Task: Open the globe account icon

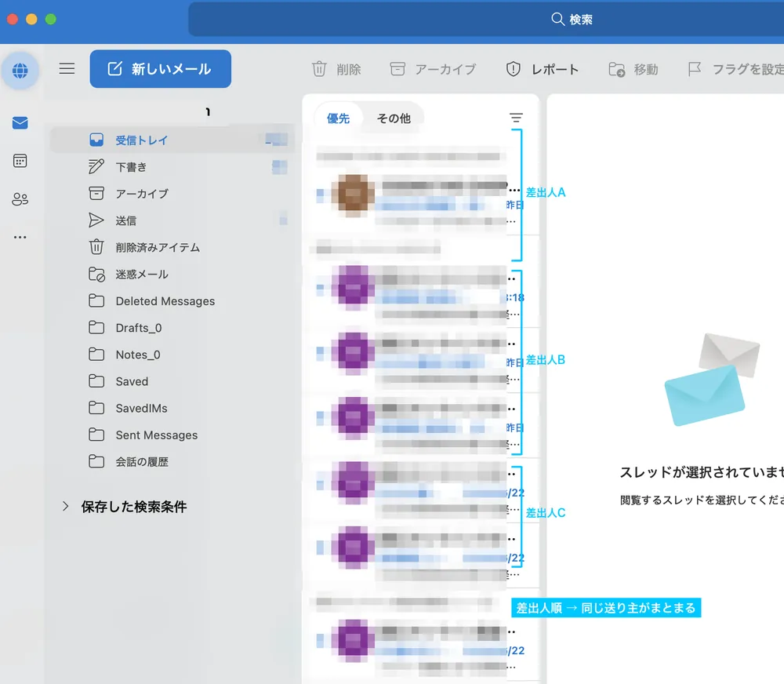Action: click(20, 71)
